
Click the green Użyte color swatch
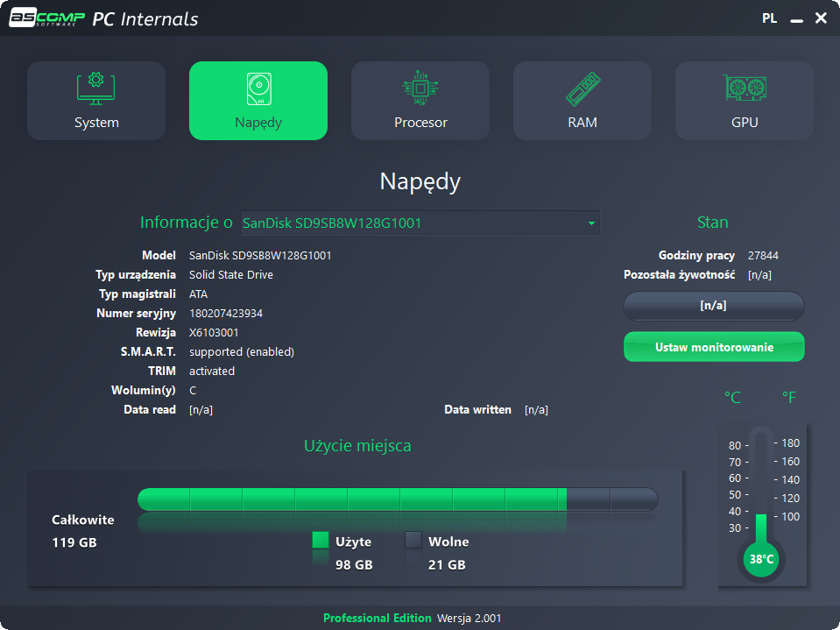coord(321,540)
